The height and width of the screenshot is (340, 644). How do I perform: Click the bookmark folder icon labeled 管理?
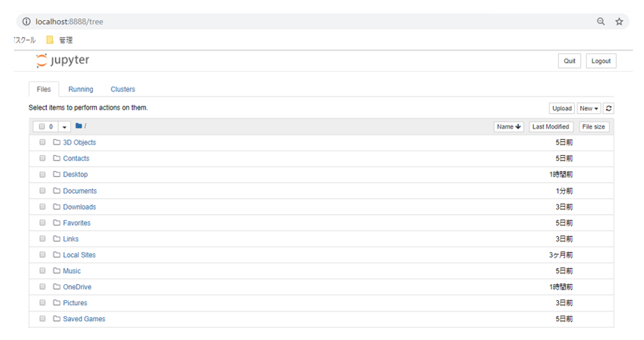point(50,40)
